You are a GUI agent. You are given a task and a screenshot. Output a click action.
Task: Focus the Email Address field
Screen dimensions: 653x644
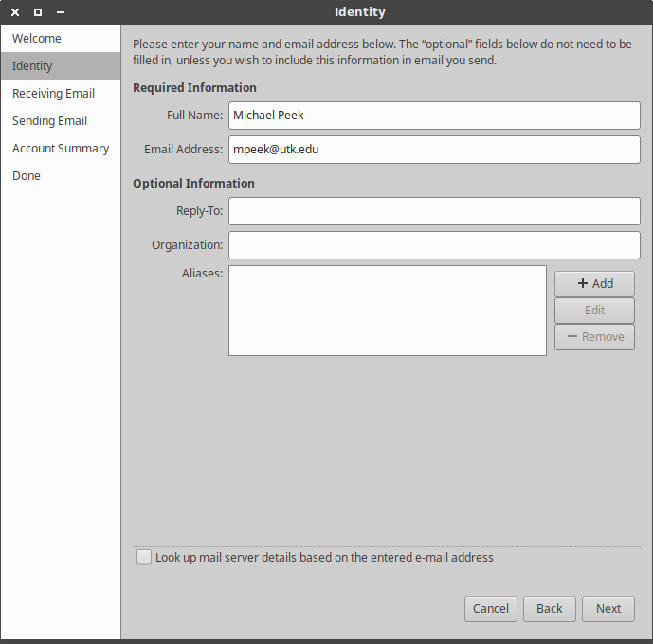434,150
